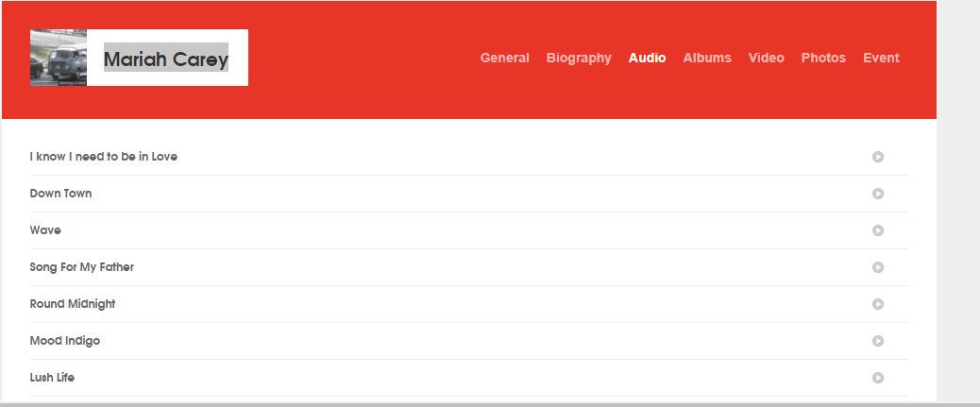Play the track I know I need to be in Love
Screen dimensions: 980x407
(x=878, y=157)
